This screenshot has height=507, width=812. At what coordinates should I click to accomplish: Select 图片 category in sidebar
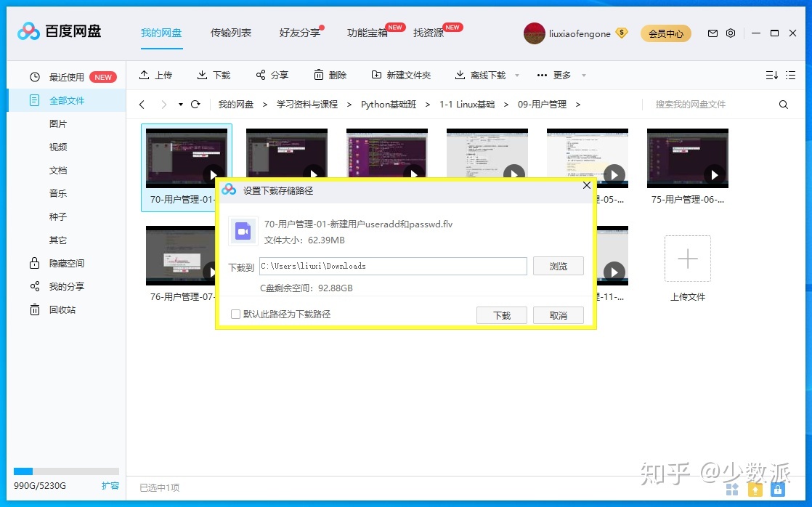click(58, 123)
